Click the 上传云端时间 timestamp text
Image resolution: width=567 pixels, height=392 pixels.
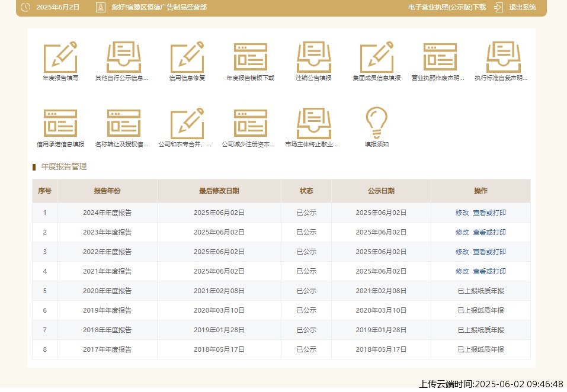point(491,384)
